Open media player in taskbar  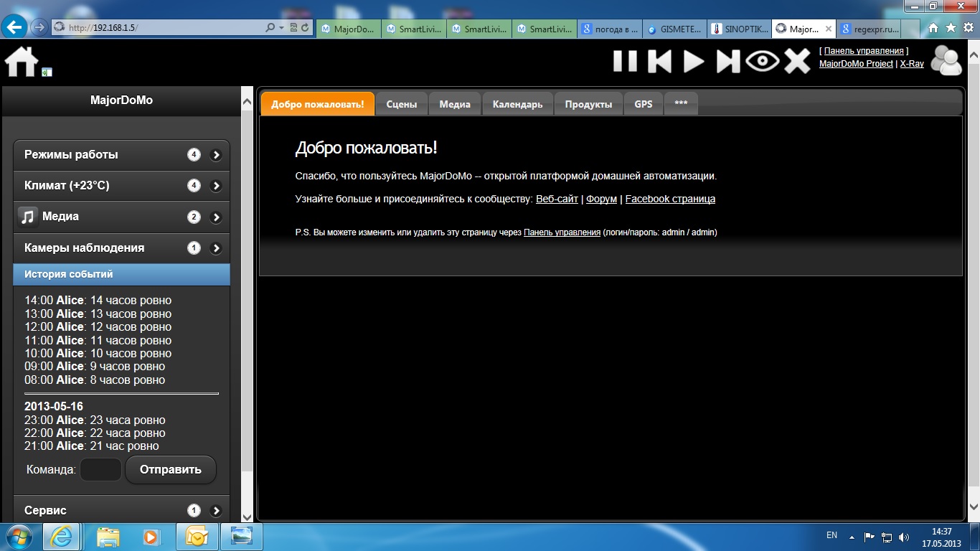pyautogui.click(x=151, y=537)
